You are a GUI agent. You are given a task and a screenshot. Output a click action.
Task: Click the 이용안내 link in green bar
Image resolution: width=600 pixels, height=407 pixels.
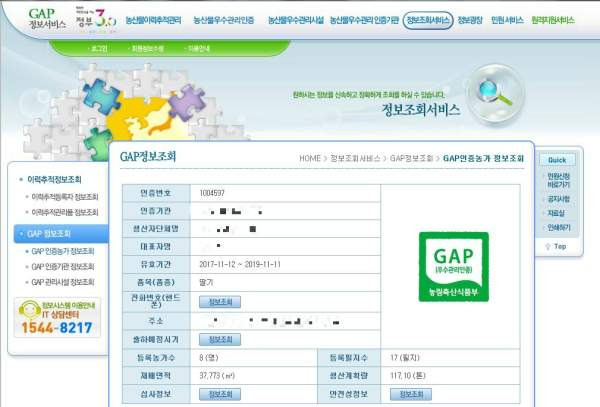coord(199,49)
